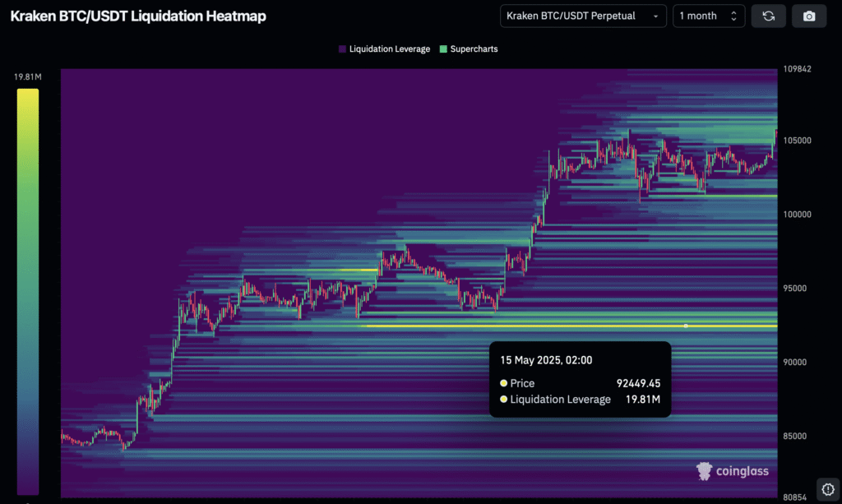The width and height of the screenshot is (842, 504).
Task: Click the 85000 price axis label
Action: [795, 436]
